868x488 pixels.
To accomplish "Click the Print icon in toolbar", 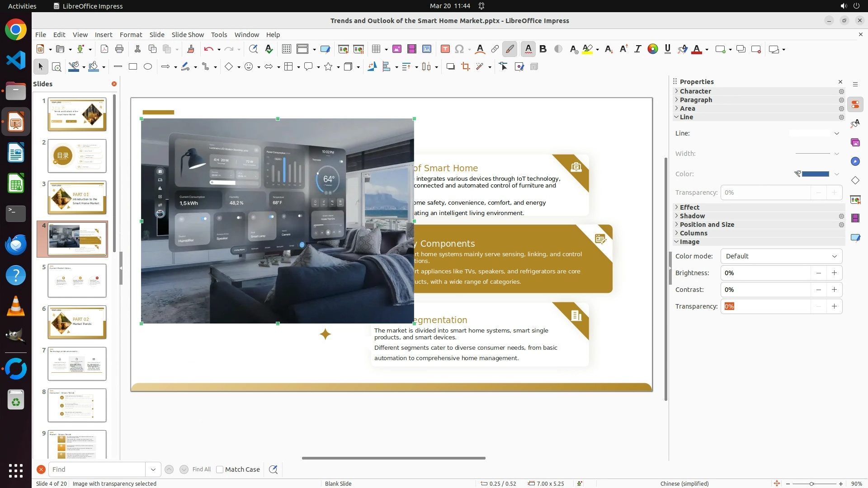I will [119, 49].
